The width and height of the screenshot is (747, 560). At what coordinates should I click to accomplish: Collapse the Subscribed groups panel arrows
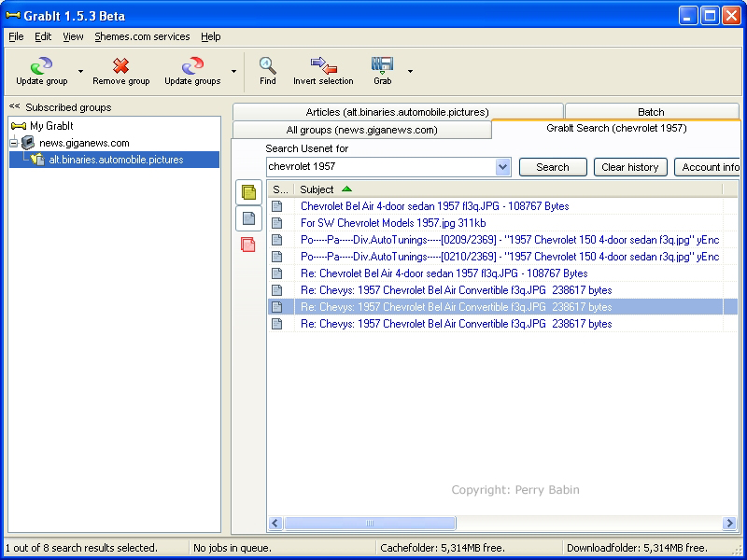[15, 106]
